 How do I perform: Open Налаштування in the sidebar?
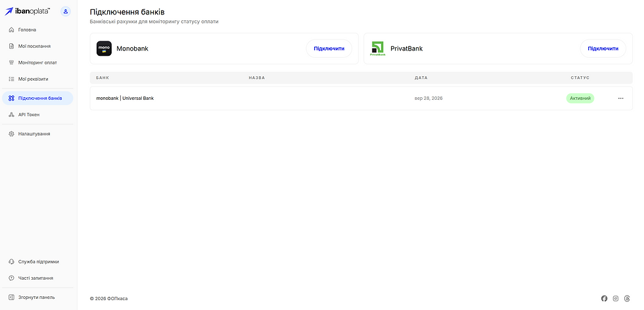pos(38,134)
